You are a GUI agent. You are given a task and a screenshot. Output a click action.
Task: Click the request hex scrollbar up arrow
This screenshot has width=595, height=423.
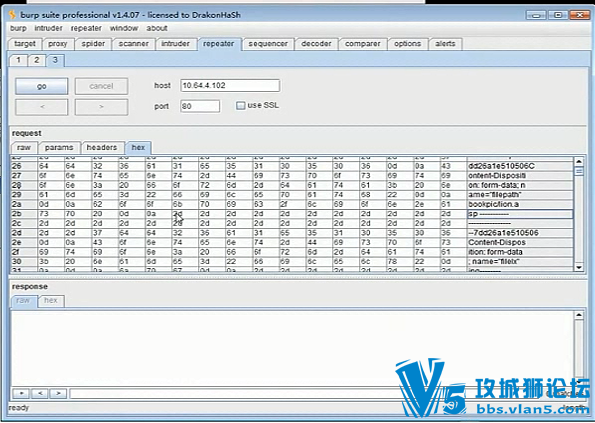pos(579,162)
